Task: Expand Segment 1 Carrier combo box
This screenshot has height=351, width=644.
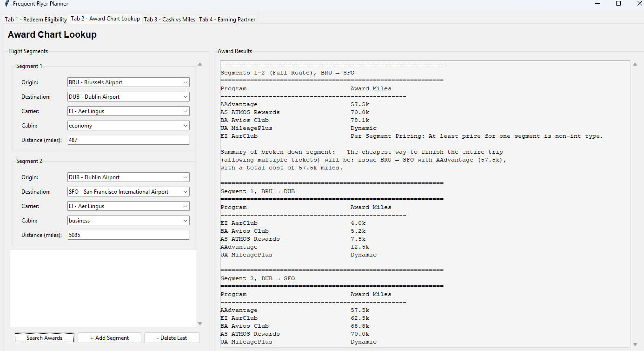Action: coord(128,111)
